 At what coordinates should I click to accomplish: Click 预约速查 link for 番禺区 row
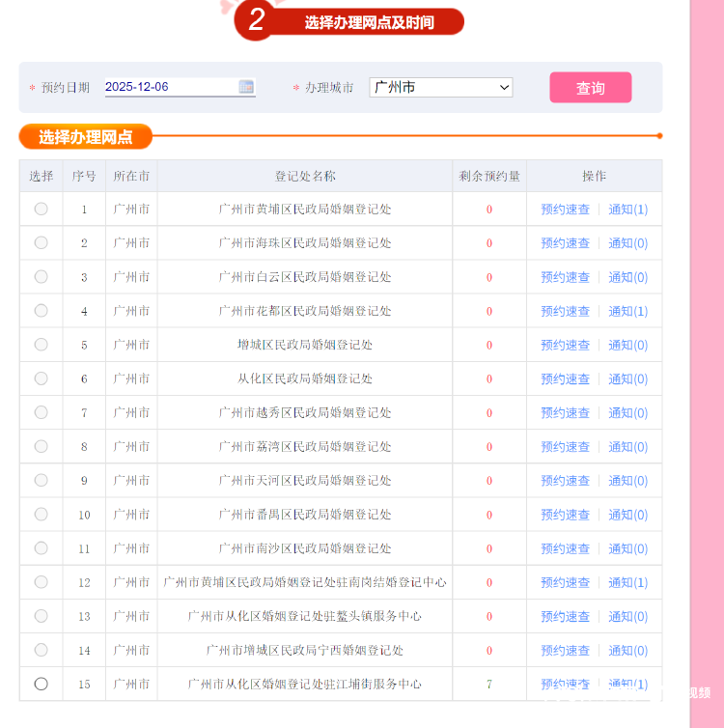(x=566, y=515)
